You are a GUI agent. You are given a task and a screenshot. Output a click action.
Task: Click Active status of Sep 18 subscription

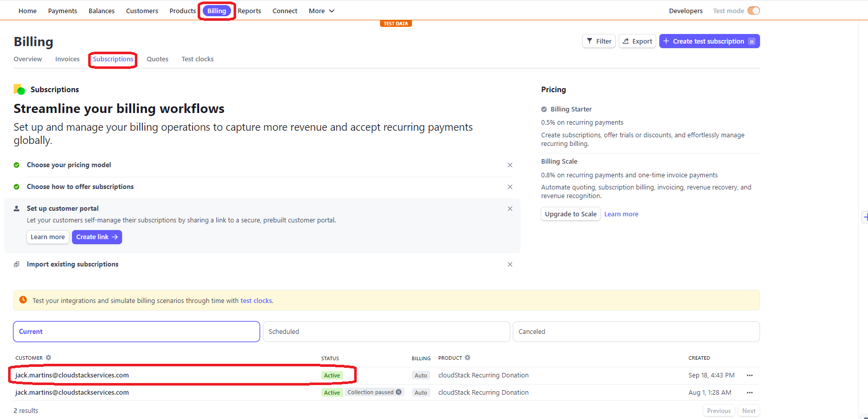pos(332,375)
